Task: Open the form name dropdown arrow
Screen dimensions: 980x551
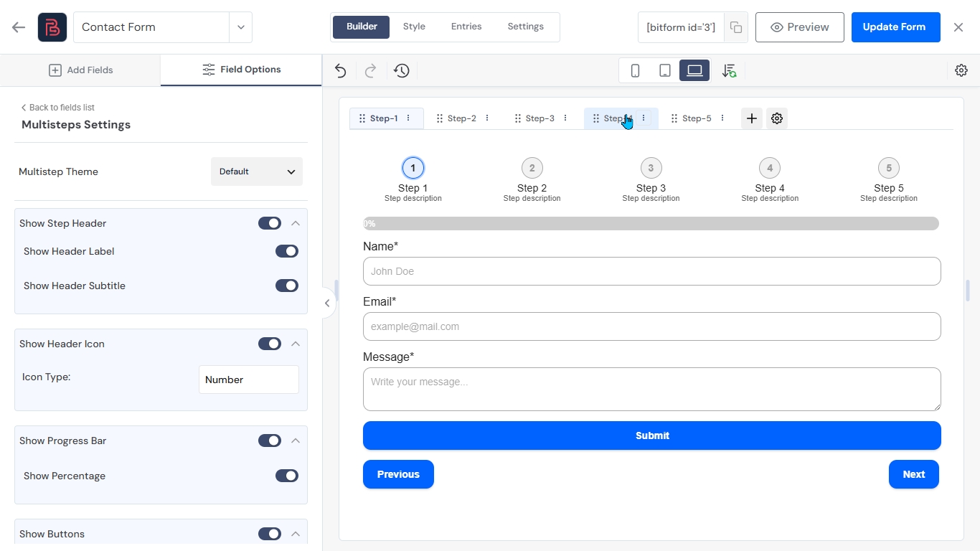Action: tap(241, 27)
